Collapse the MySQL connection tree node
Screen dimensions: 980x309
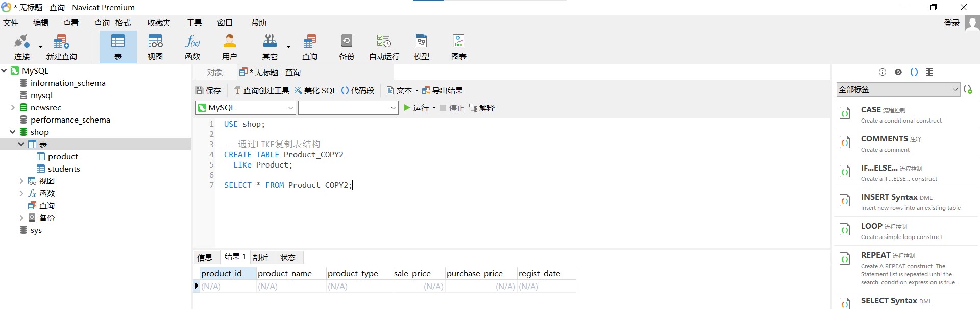click(4, 70)
